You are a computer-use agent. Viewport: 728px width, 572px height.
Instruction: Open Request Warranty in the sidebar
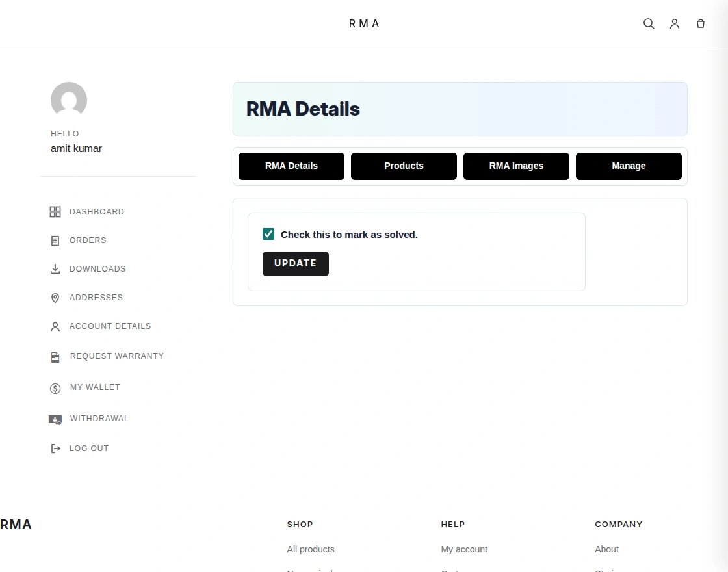click(x=117, y=356)
